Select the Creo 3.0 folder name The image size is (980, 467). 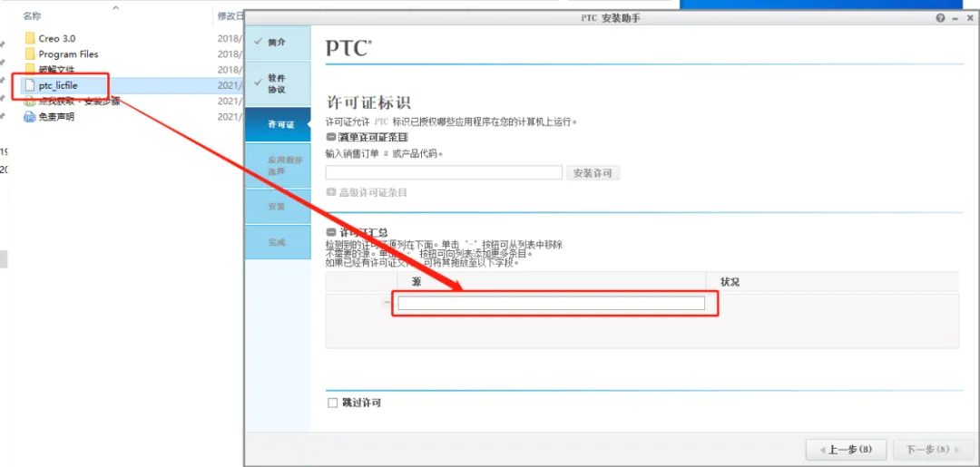tap(57, 38)
